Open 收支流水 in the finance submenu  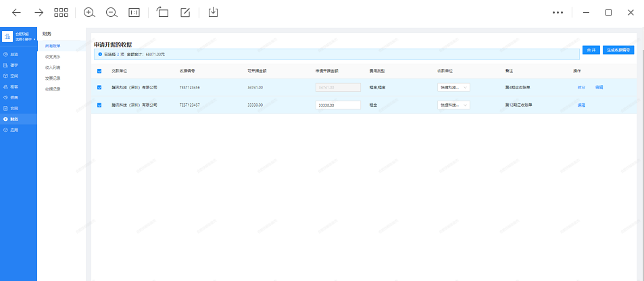click(53, 57)
